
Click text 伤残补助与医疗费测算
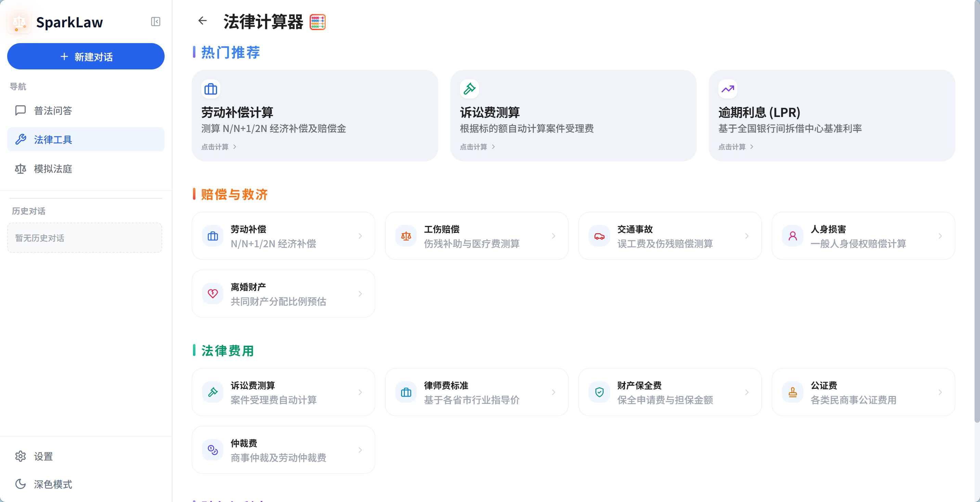[472, 244]
